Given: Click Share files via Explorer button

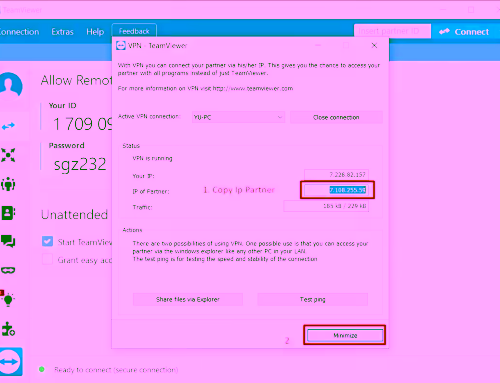Looking at the screenshot, I should pyautogui.click(x=188, y=299).
